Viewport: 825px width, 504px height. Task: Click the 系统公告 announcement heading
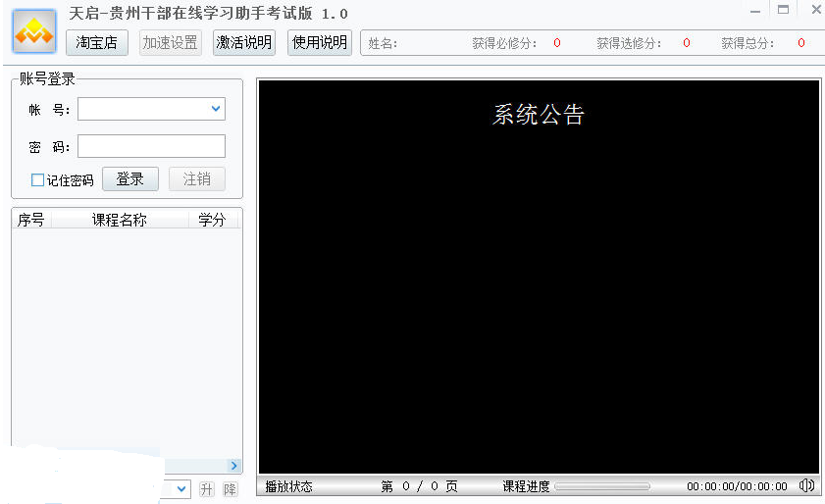[x=539, y=114]
